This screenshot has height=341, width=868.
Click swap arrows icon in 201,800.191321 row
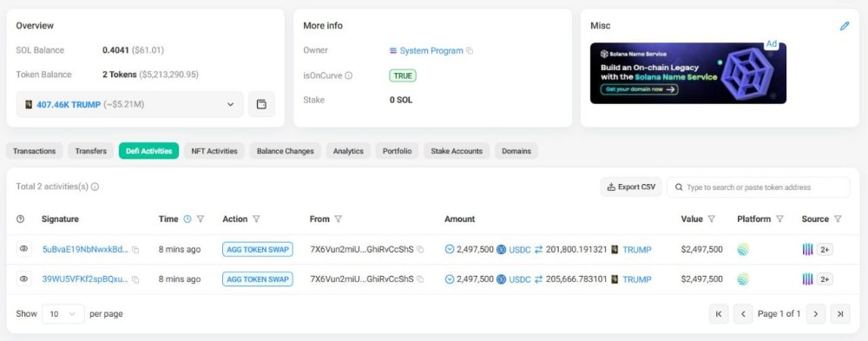tap(539, 250)
